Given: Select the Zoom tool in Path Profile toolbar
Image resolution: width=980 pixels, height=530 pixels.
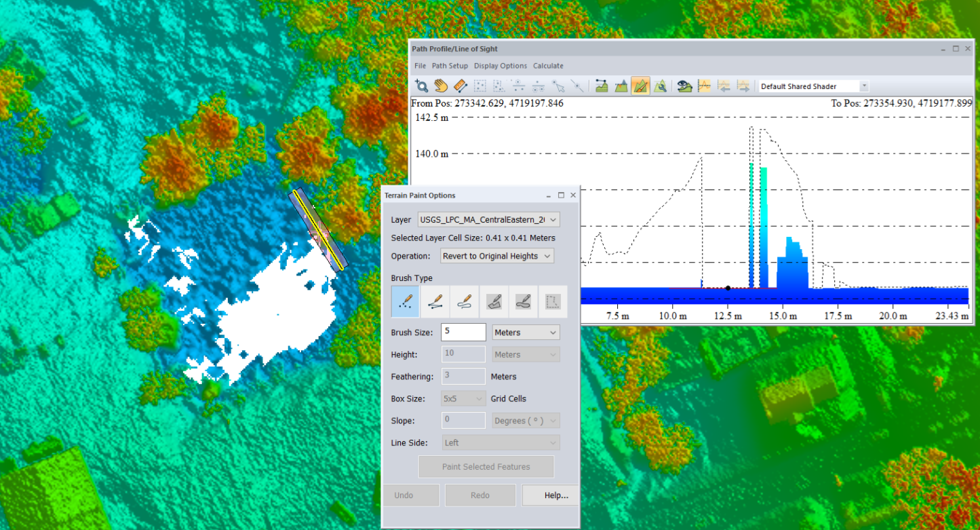Looking at the screenshot, I should click(422, 86).
